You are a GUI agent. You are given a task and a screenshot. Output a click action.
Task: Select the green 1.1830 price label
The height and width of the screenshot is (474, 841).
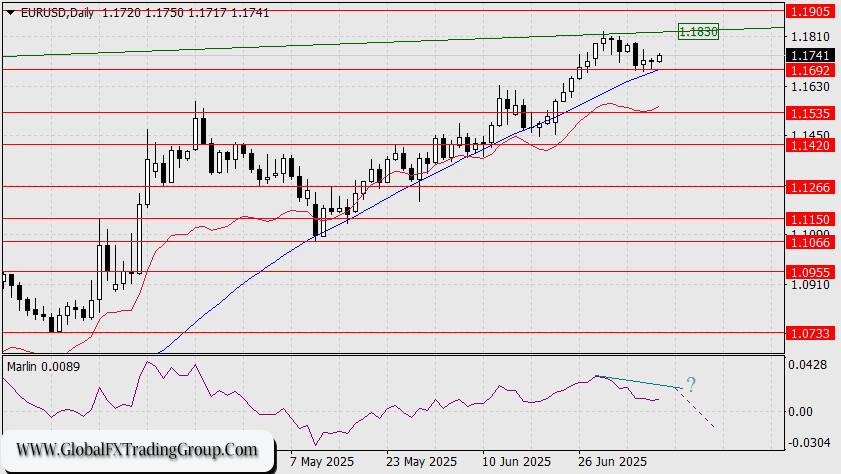(698, 32)
